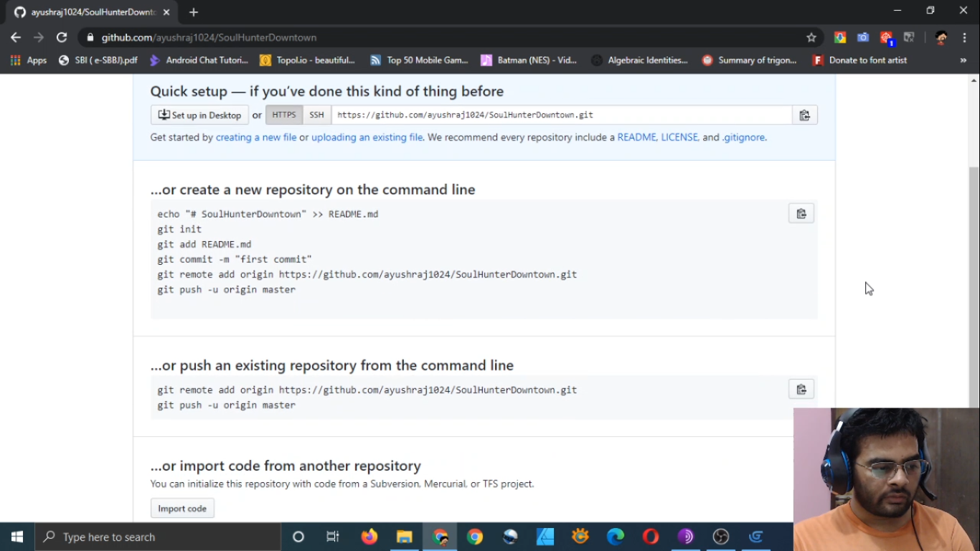Click the git commit -m "first commit" line
The height and width of the screenshot is (551, 980).
coord(235,259)
